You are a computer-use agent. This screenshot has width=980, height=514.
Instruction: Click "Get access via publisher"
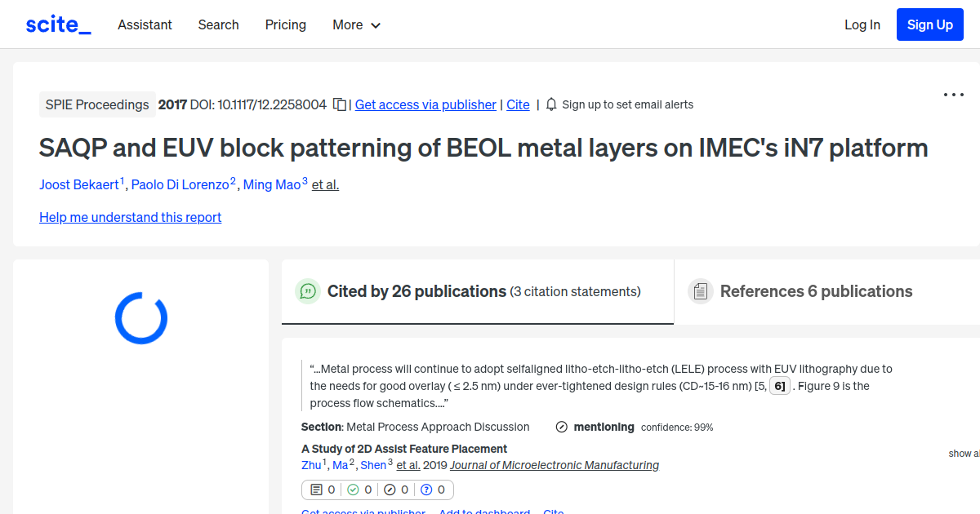pos(425,104)
